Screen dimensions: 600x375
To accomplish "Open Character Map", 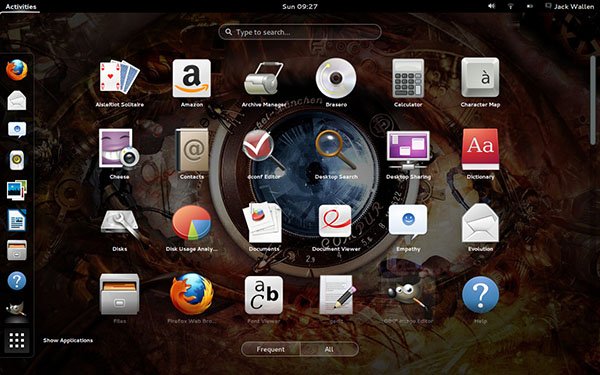I will pos(480,78).
